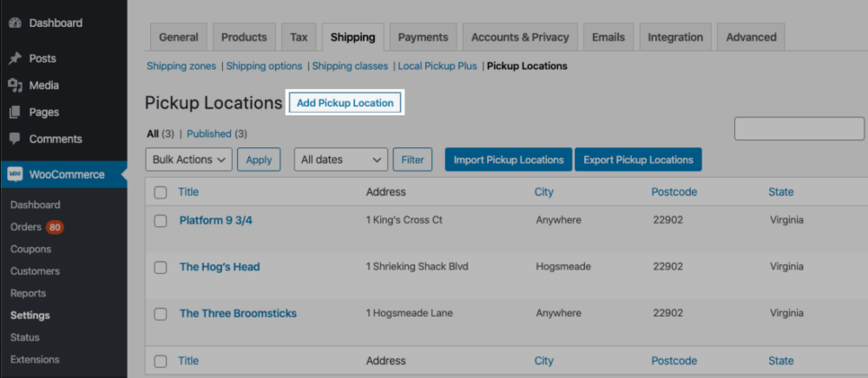Open Reports submenu item
Screen dimensions: 868x378
coord(28,293)
